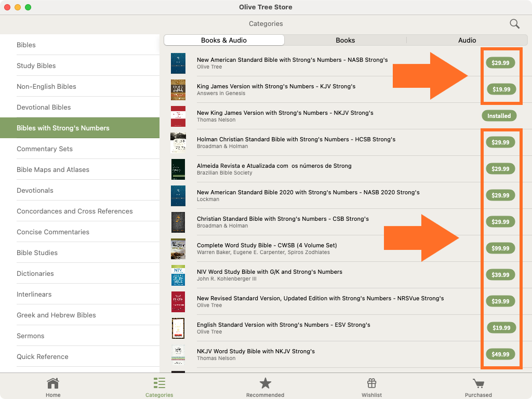Open Recommended star icon
532x399 pixels.
265,383
